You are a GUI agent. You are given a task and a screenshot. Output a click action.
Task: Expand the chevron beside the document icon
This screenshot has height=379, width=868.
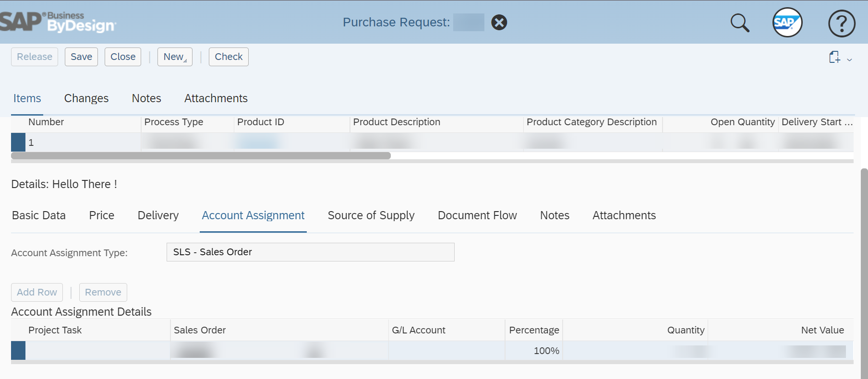(849, 59)
